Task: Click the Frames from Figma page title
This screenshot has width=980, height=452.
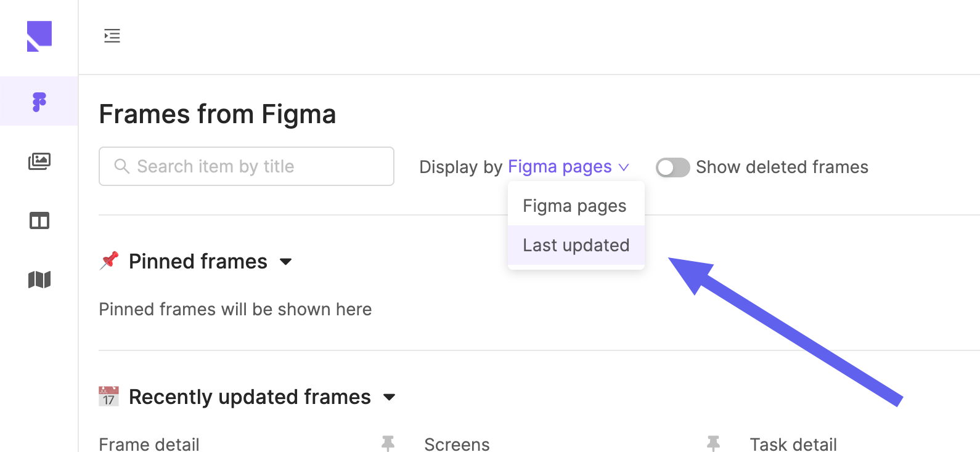Action: pyautogui.click(x=218, y=114)
